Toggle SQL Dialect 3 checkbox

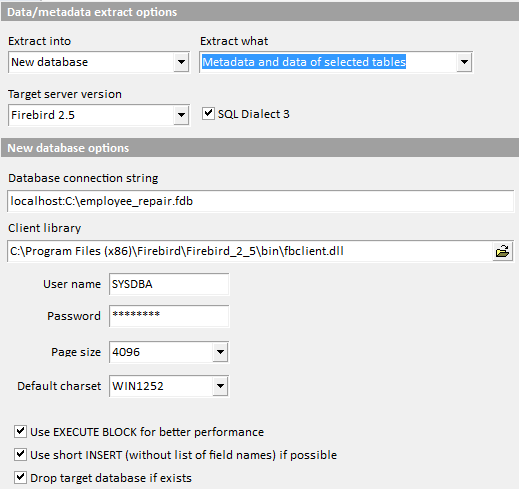point(208,114)
